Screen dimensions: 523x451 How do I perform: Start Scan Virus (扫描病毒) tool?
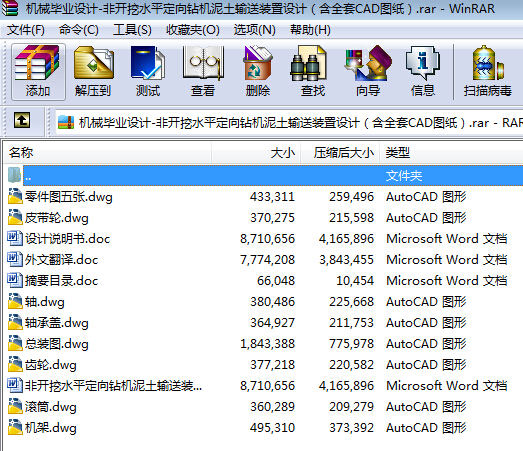(487, 72)
